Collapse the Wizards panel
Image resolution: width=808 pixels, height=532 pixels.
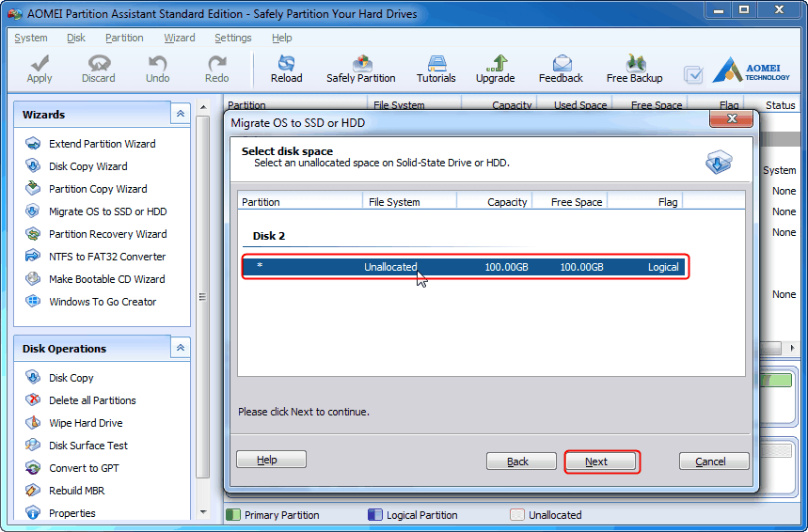point(181,114)
